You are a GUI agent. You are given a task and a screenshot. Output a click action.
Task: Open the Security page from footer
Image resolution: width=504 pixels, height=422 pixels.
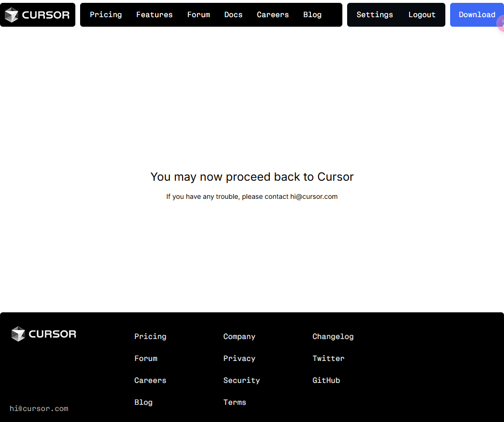[x=242, y=381]
